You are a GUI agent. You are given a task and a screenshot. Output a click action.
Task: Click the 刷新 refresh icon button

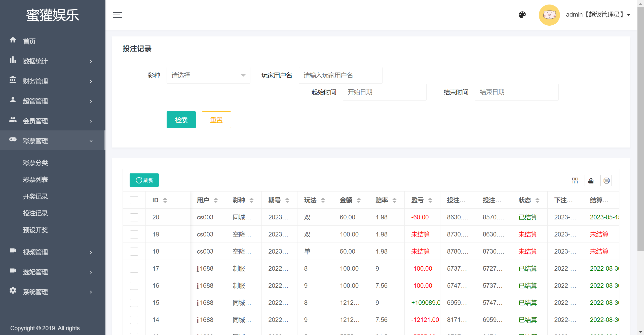coord(144,180)
